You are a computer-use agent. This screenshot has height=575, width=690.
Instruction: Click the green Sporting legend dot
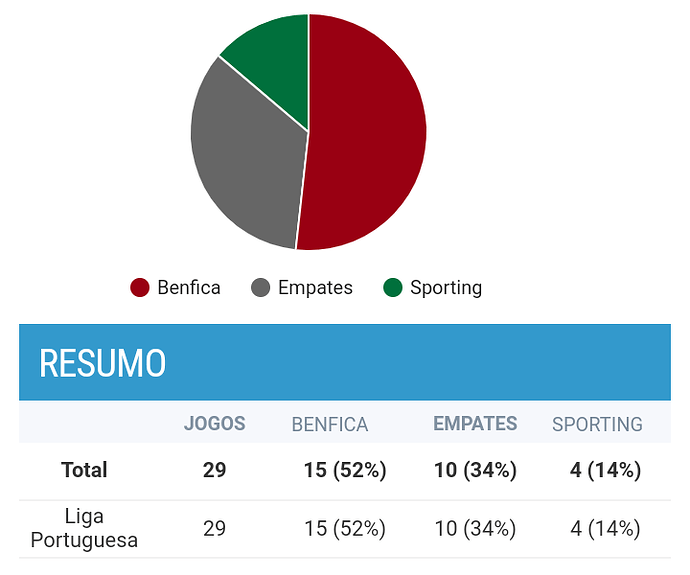tap(393, 288)
